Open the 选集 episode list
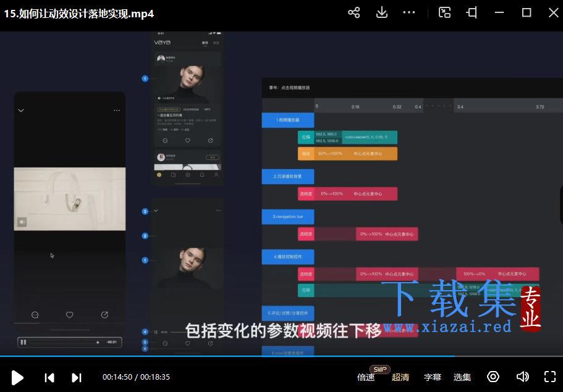Viewport: 563px width, 392px height. pyautogui.click(x=462, y=377)
